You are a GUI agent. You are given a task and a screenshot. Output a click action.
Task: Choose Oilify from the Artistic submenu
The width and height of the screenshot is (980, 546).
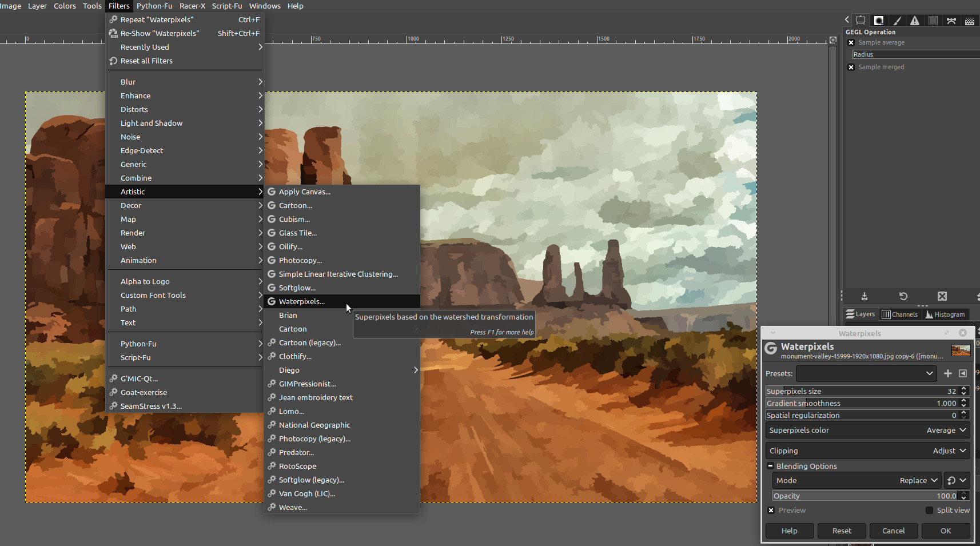click(290, 246)
